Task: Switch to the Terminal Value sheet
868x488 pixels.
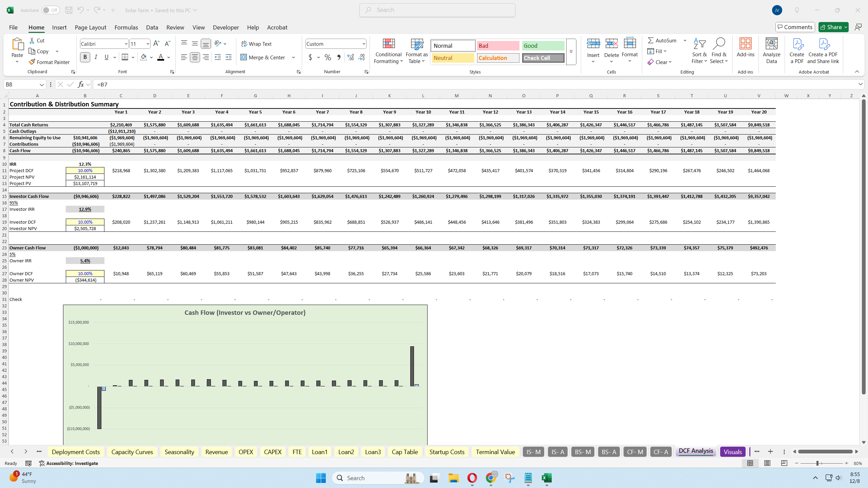Action: [495, 452]
